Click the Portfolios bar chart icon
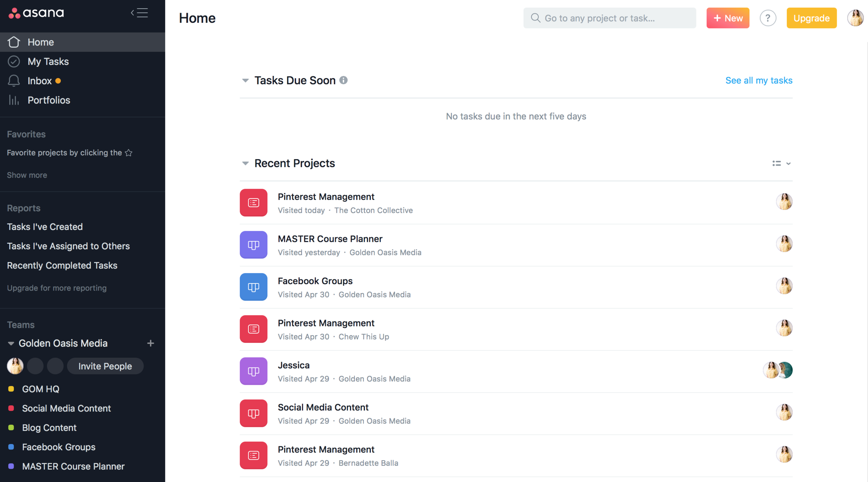Screen dimensions: 868x482 click(x=14, y=100)
